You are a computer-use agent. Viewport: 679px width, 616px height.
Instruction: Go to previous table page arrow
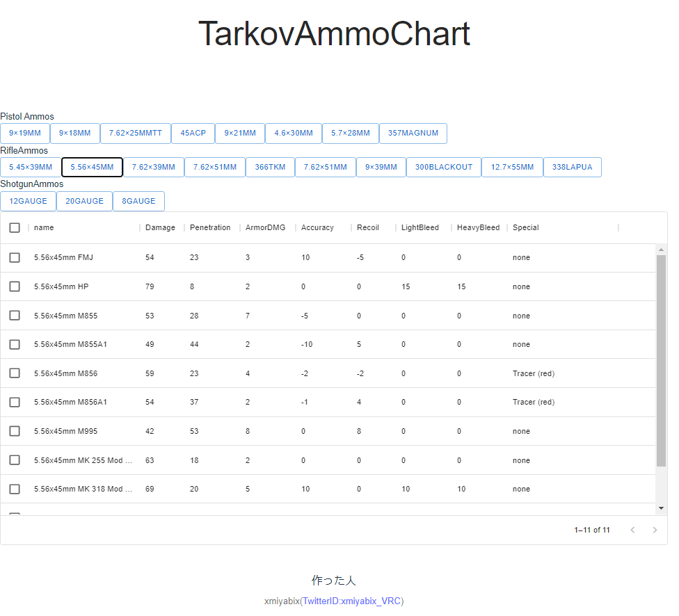[x=632, y=530]
